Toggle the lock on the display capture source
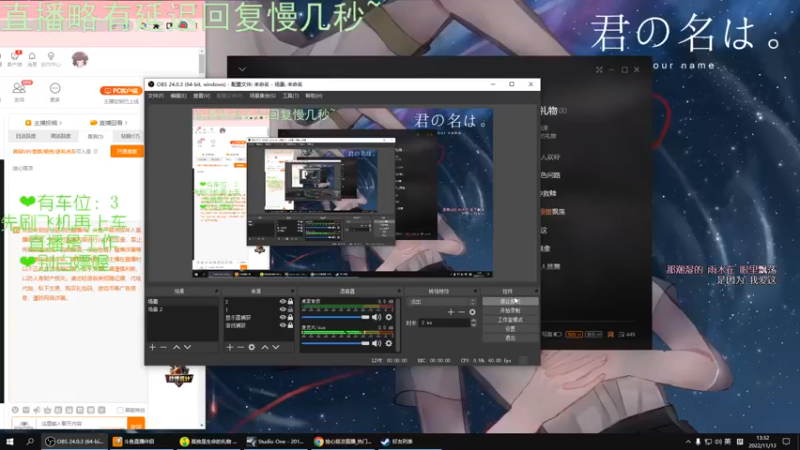This screenshot has width=800, height=450. (x=290, y=317)
